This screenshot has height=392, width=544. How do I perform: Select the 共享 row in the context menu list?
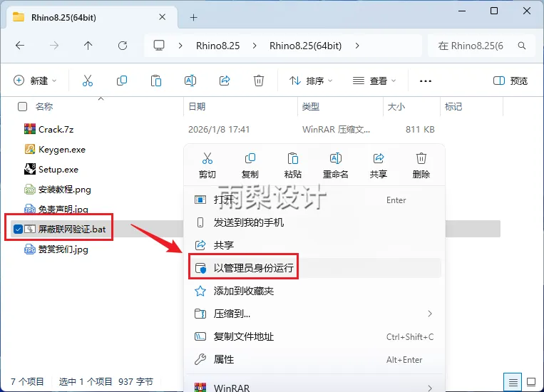(x=314, y=245)
